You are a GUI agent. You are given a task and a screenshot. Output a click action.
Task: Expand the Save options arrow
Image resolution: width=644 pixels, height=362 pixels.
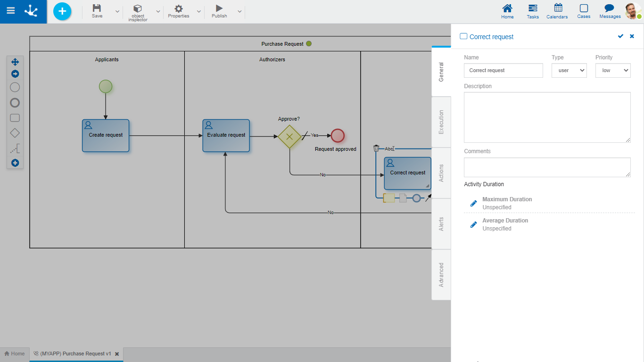coord(117,12)
